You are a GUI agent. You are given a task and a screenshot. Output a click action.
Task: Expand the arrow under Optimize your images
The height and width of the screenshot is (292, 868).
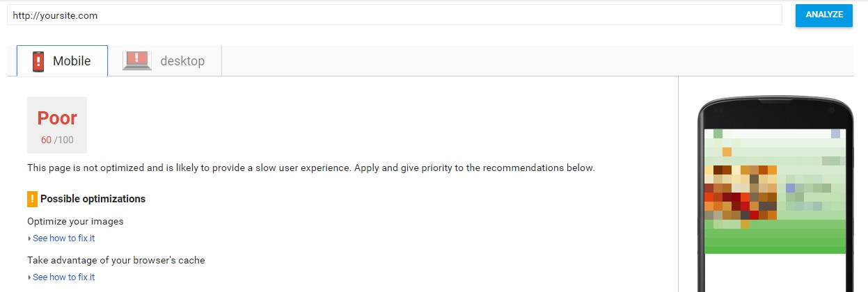coord(29,238)
